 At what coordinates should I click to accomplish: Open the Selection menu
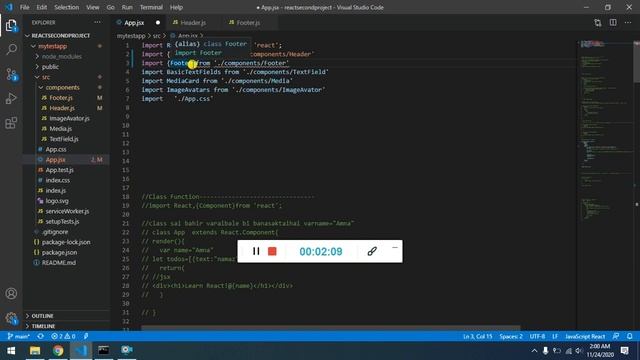click(x=67, y=7)
